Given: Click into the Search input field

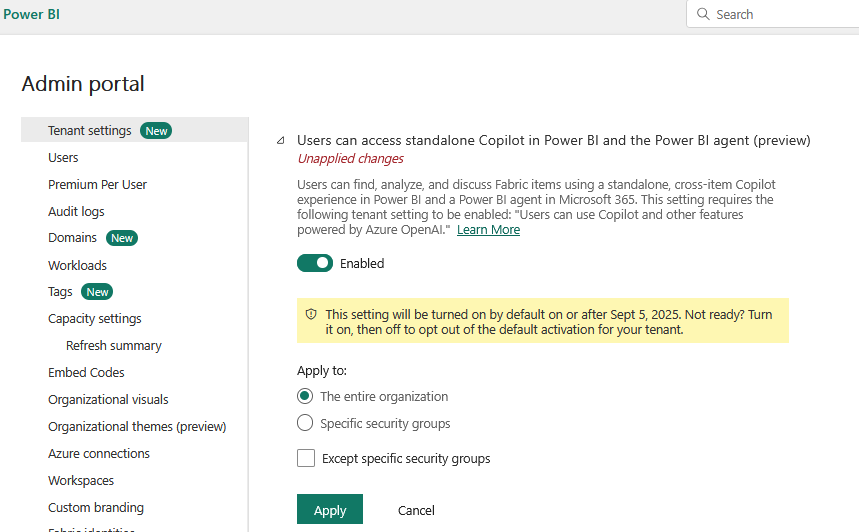Looking at the screenshot, I should tap(780, 15).
